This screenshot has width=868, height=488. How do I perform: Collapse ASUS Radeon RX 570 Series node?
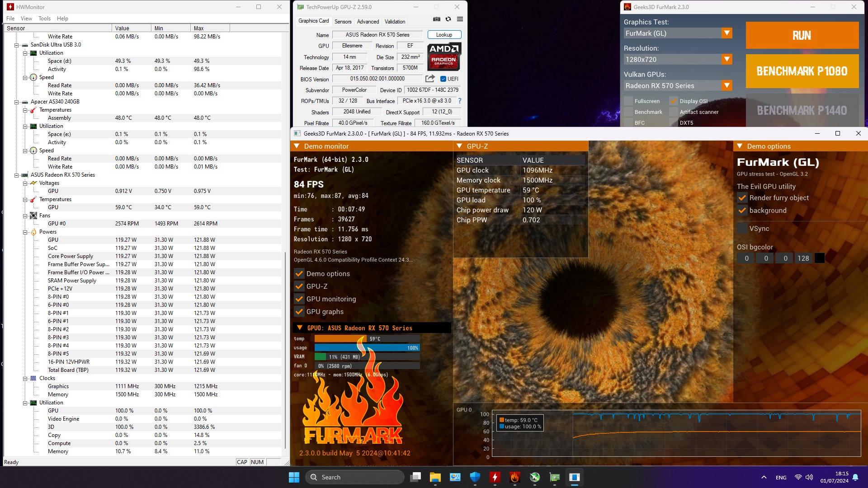click(x=16, y=175)
